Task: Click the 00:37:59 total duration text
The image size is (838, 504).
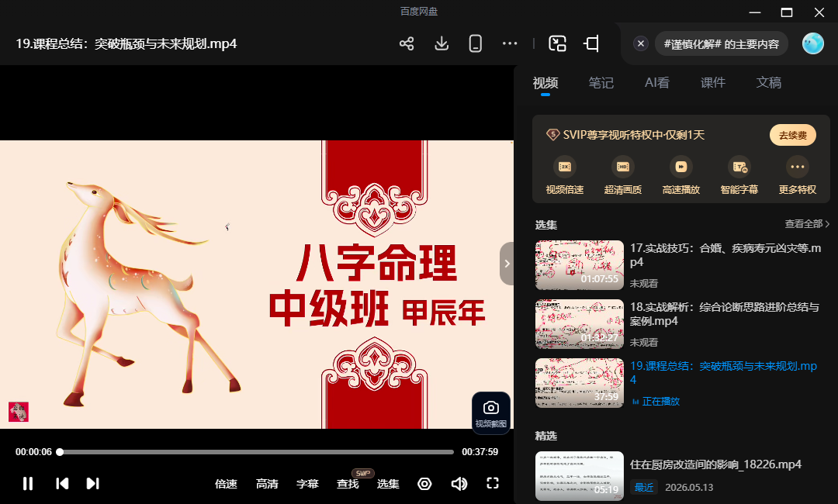Action: point(480,452)
